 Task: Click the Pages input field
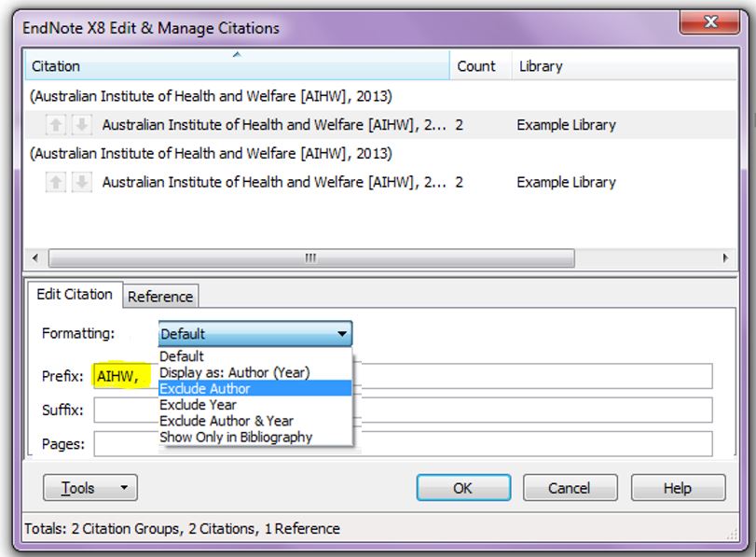pos(403,444)
